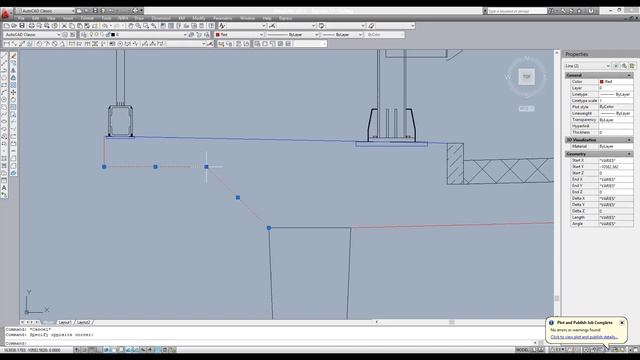Click the Color Red value in Properties

[x=616, y=82]
